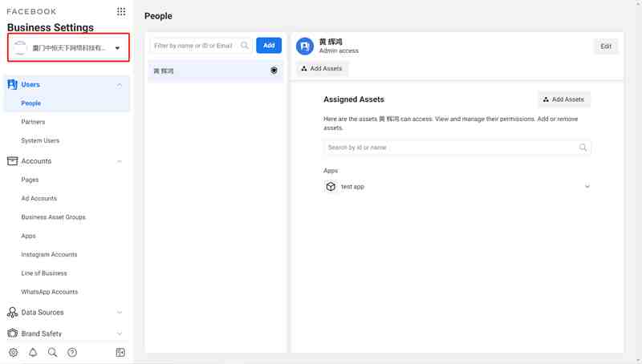Expand the Data Sources section chevron

point(119,313)
